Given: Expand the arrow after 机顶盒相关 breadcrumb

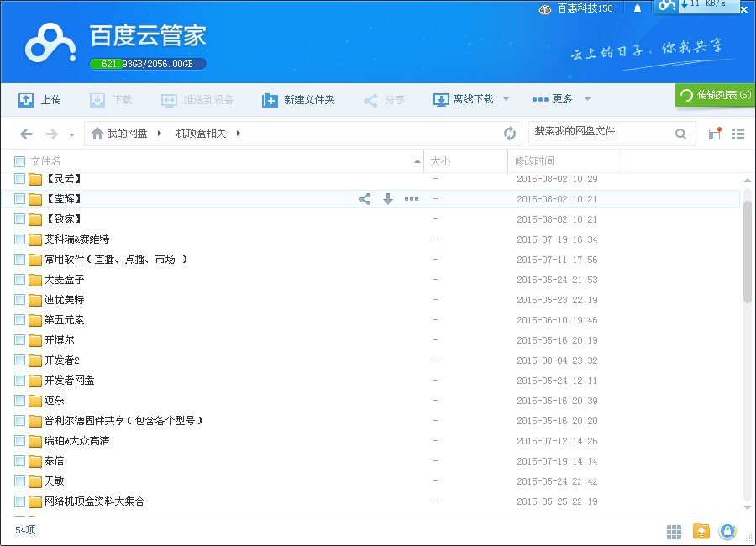Looking at the screenshot, I should tap(239, 133).
